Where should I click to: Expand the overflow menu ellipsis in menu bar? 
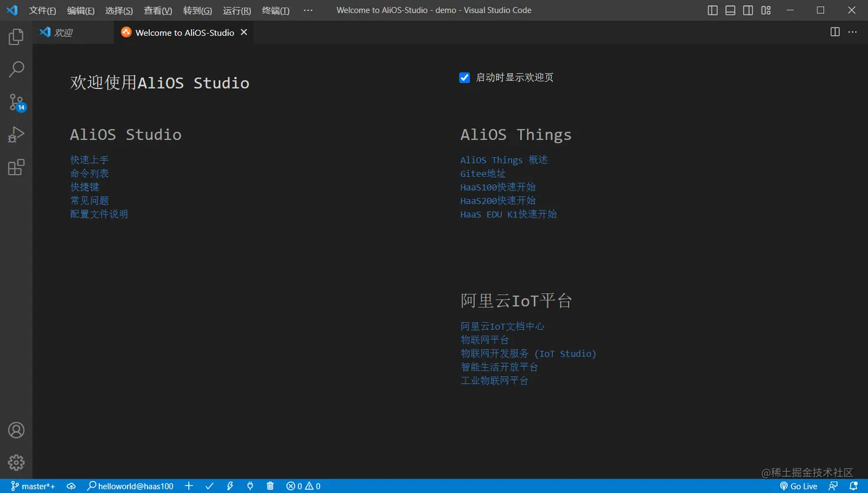point(308,10)
